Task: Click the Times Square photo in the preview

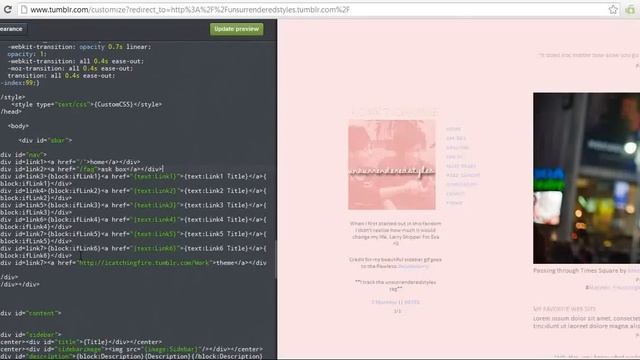Action: pyautogui.click(x=587, y=178)
